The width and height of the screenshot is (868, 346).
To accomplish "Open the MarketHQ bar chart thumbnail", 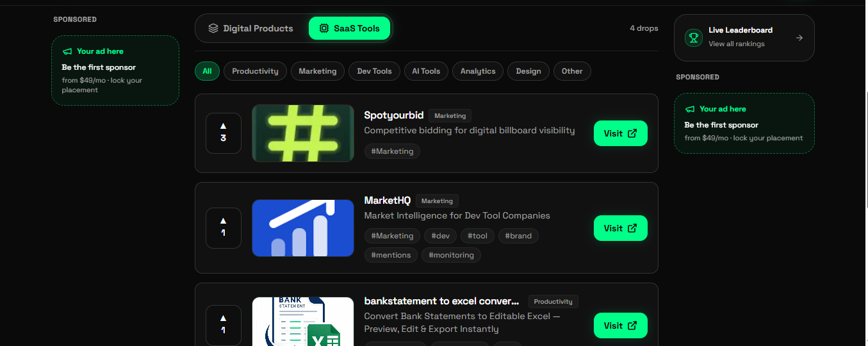I will 303,228.
